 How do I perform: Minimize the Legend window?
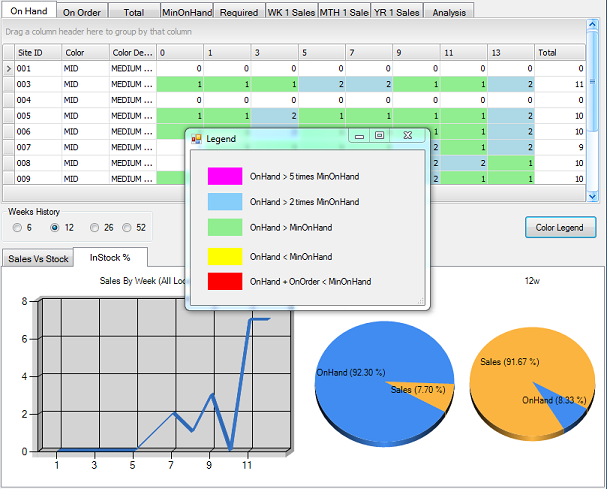[359, 136]
